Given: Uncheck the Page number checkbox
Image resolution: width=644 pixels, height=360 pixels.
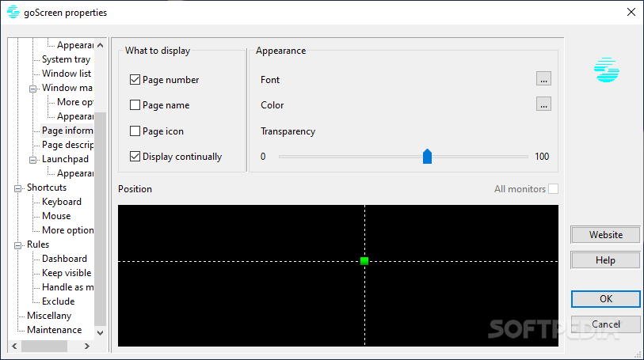Looking at the screenshot, I should [x=135, y=80].
